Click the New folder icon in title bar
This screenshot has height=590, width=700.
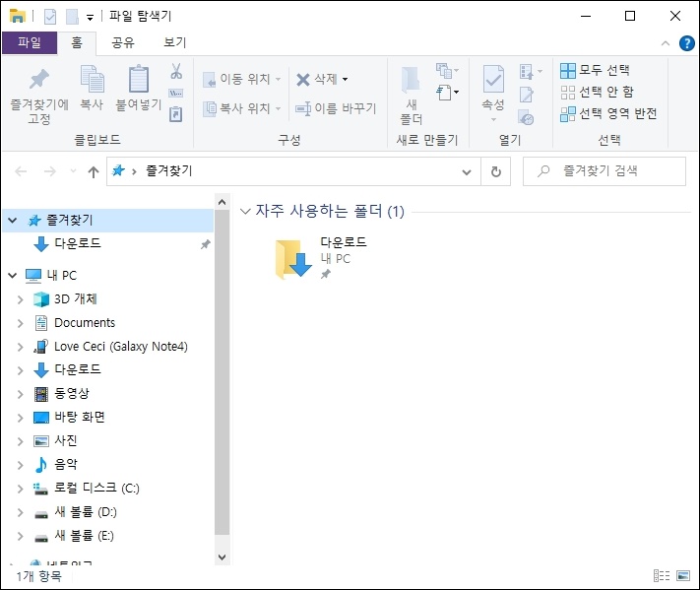(x=72, y=17)
